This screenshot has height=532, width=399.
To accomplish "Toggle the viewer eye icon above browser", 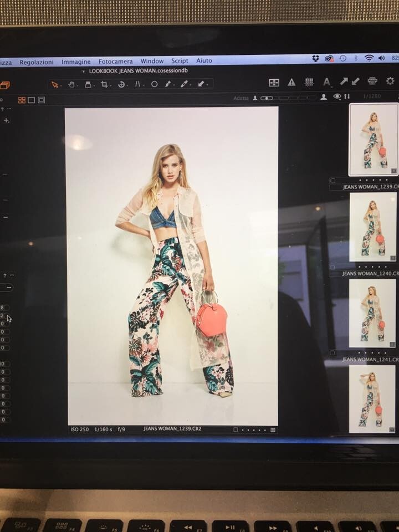I will coord(337,97).
